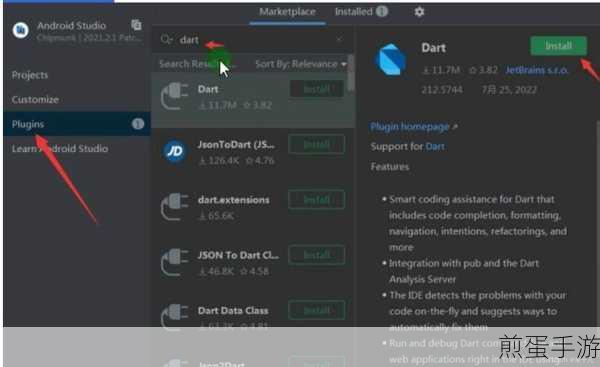Clear the dart search with the X icon
The width and height of the screenshot is (600, 367).
(x=339, y=39)
